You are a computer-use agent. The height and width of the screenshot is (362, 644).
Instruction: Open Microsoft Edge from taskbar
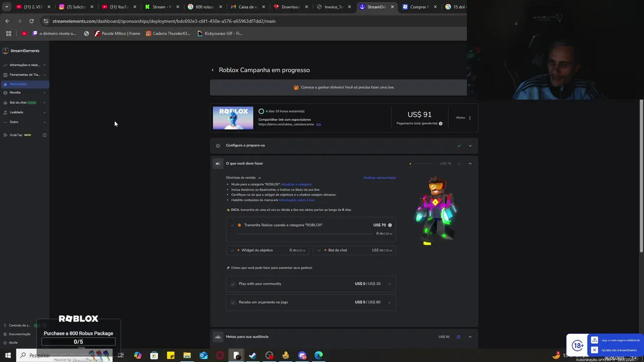point(318,355)
